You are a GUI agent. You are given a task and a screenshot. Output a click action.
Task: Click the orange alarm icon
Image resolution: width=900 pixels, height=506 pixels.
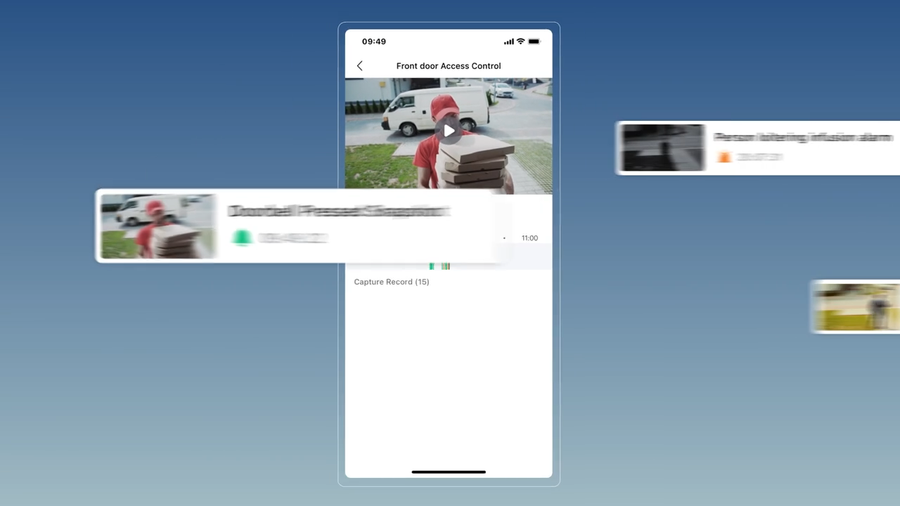point(724,157)
